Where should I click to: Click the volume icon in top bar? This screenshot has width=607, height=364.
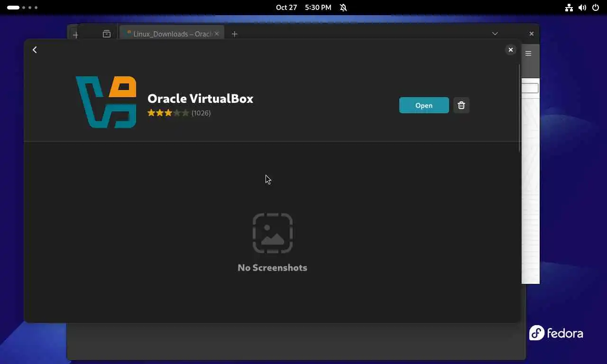click(x=582, y=8)
